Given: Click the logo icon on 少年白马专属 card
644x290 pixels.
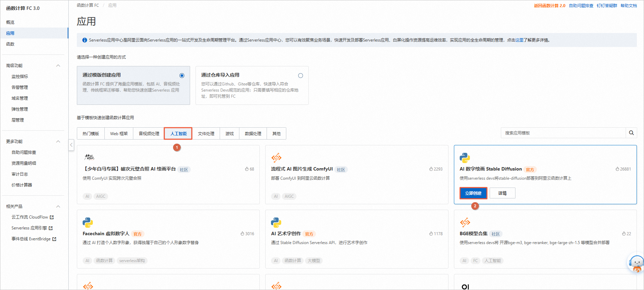Looking at the screenshot, I should click(89, 157).
